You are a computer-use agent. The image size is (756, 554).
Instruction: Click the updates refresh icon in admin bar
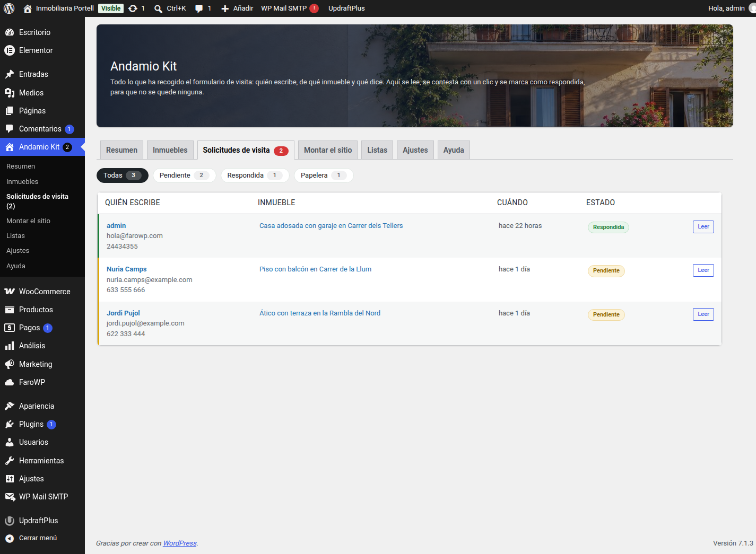(x=133, y=8)
